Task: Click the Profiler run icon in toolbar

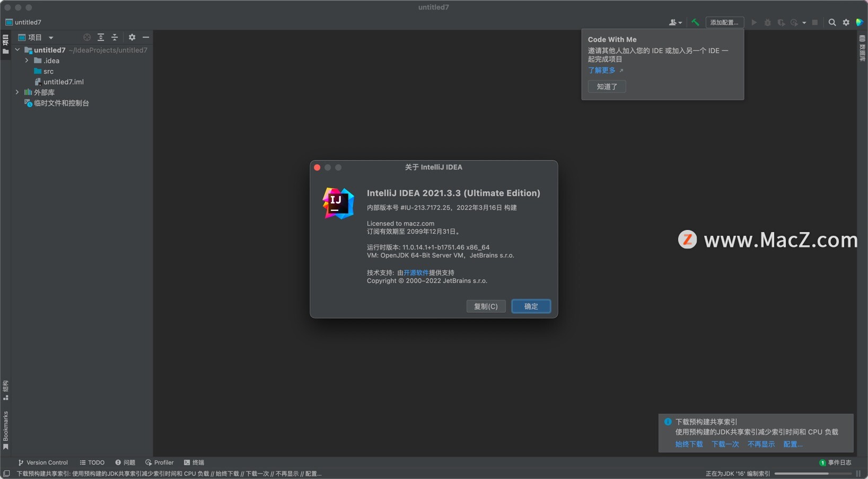Action: (794, 22)
